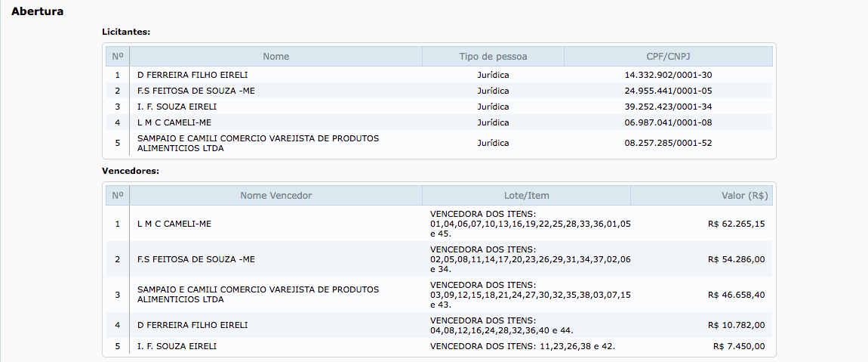Click the Nome Vencedor column header
Screen dimensions: 868x362
[x=275, y=196]
